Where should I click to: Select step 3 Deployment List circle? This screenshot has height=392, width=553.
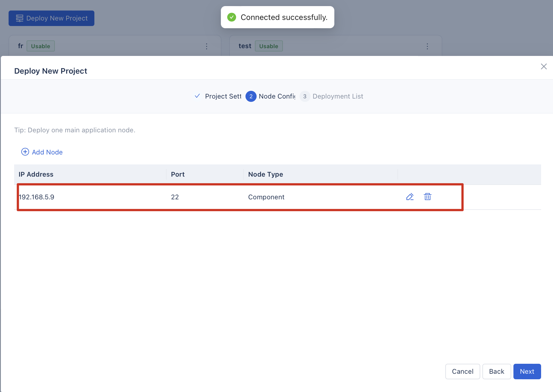click(x=304, y=96)
